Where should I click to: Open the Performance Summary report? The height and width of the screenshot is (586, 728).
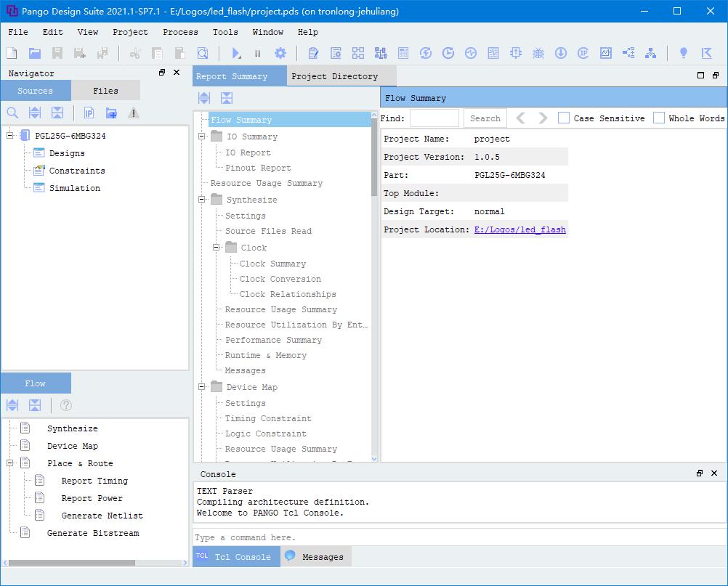click(273, 340)
